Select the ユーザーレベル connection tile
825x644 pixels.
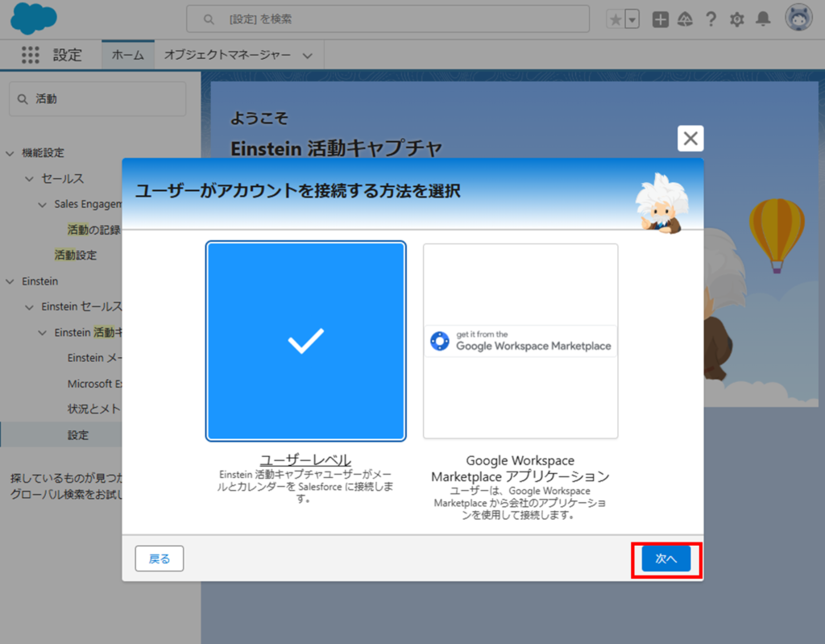click(x=305, y=341)
